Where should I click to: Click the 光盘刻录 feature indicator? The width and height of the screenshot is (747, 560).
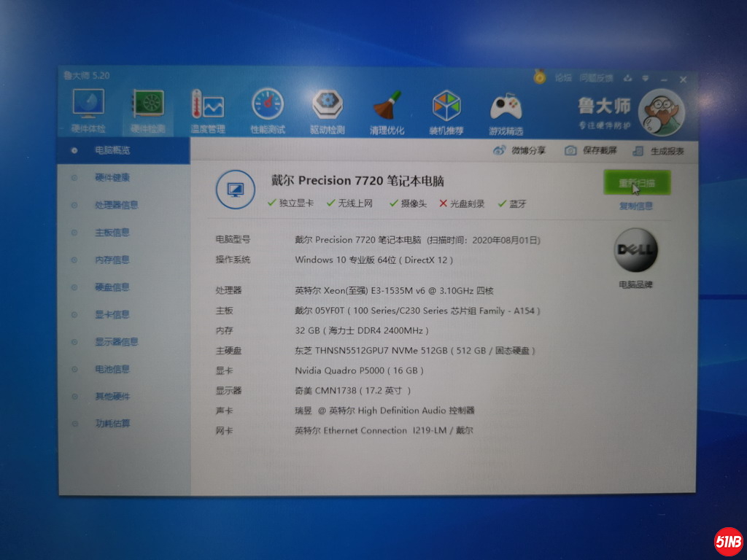click(x=462, y=204)
